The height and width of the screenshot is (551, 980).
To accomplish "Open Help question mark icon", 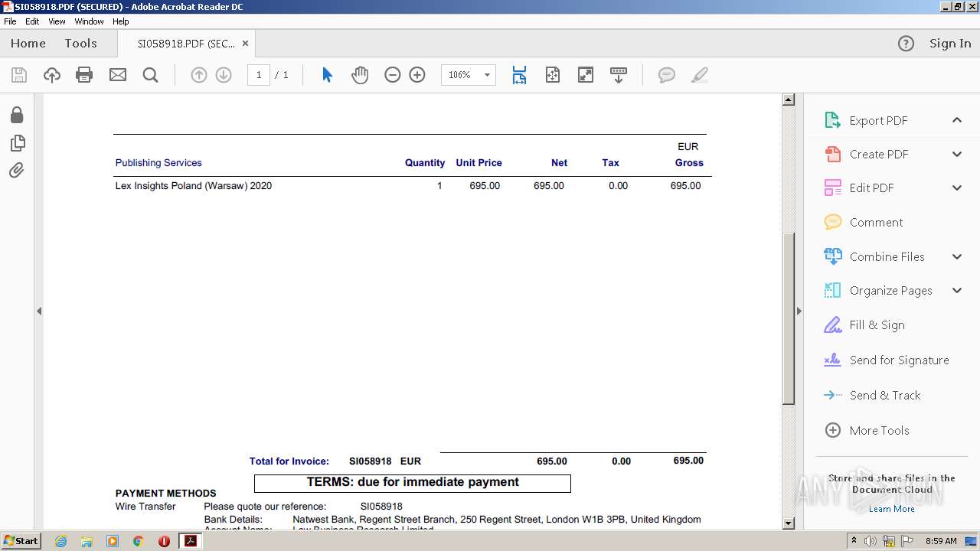I will click(x=906, y=44).
